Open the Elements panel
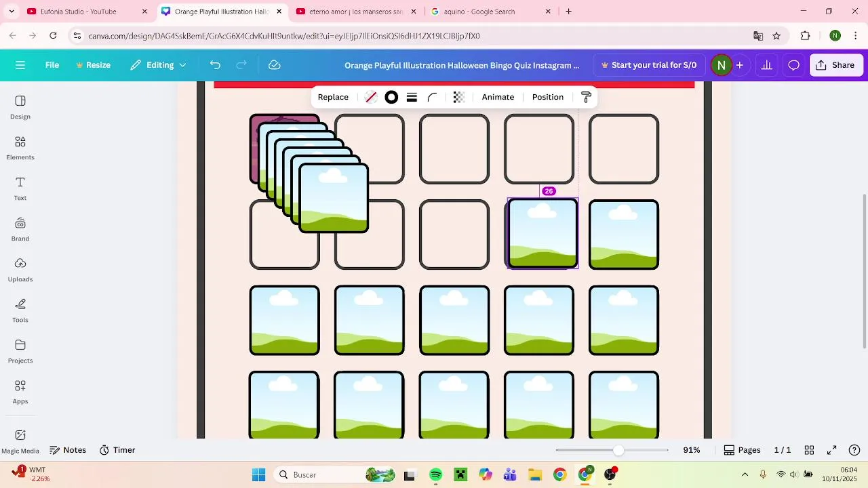Screen dimensions: 868x488 (20, 148)
